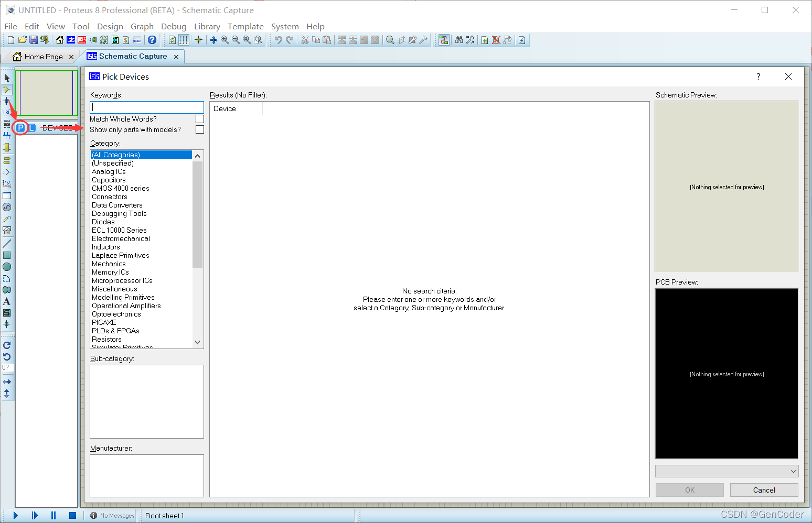812x523 pixels.
Task: Choose the Wire Label LBL tool
Action: [x=7, y=113]
